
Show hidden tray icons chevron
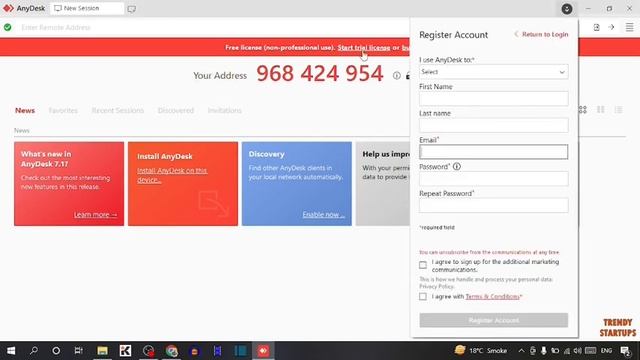(x=521, y=351)
